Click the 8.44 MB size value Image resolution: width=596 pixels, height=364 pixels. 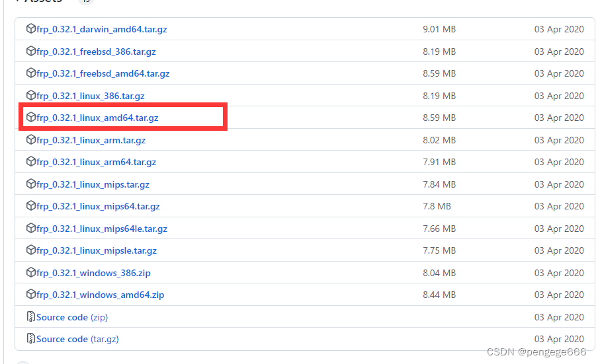[439, 295]
